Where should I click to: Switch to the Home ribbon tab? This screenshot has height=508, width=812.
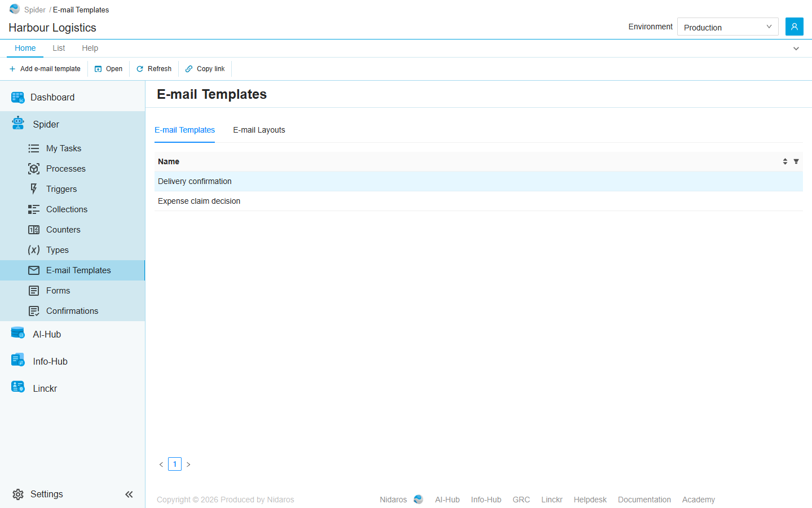(x=25, y=48)
